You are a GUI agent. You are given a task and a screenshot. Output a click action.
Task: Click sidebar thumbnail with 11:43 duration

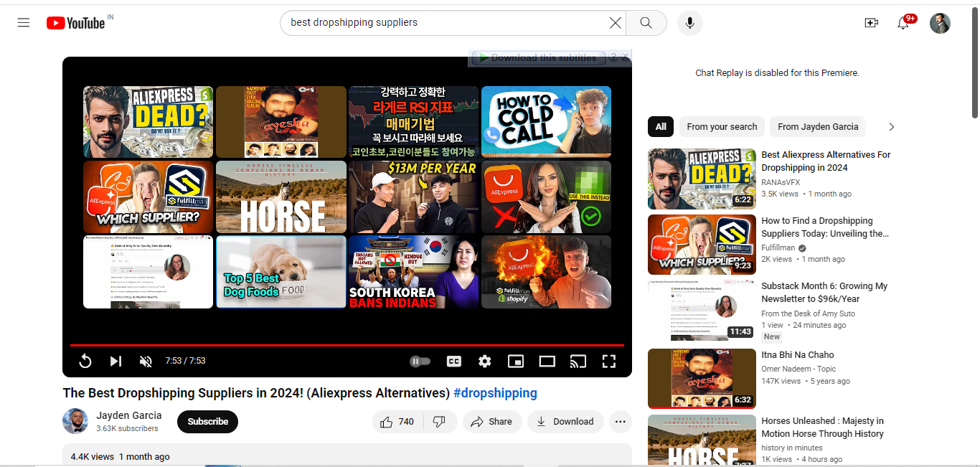[x=702, y=310]
